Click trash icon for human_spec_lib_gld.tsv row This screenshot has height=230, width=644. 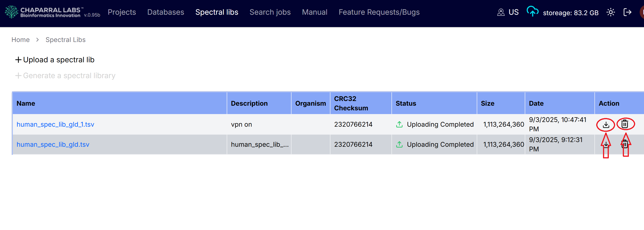tap(625, 144)
